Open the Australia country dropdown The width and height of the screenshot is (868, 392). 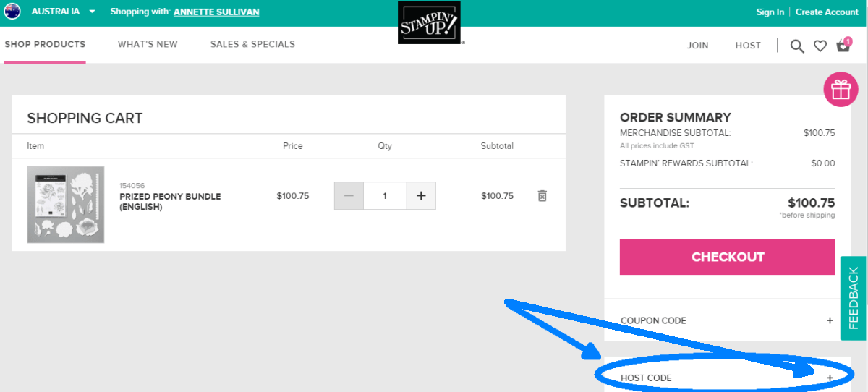[x=92, y=12]
